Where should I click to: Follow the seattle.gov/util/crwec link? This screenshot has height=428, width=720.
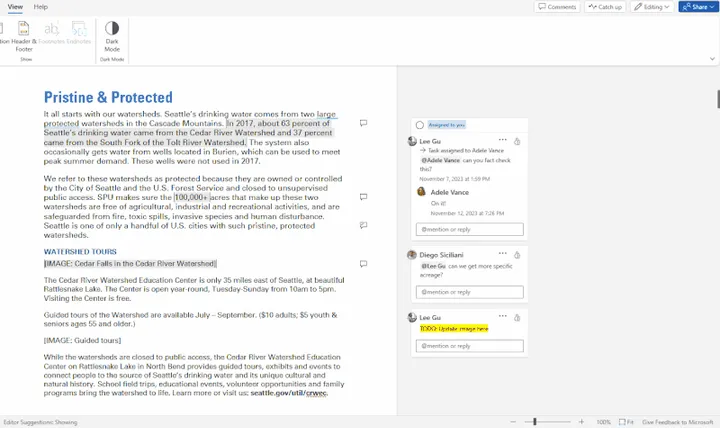[x=292, y=393]
